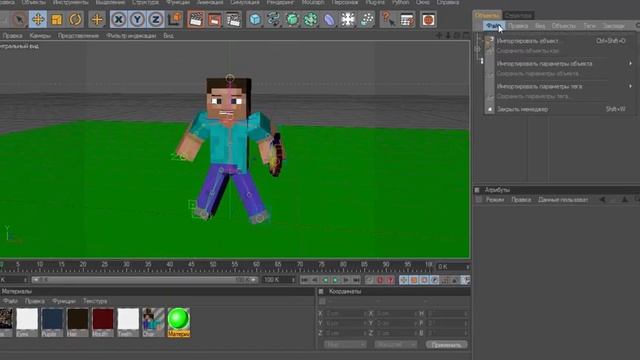
Task: Click up arrow in Атрибуты panel
Action: (624, 200)
